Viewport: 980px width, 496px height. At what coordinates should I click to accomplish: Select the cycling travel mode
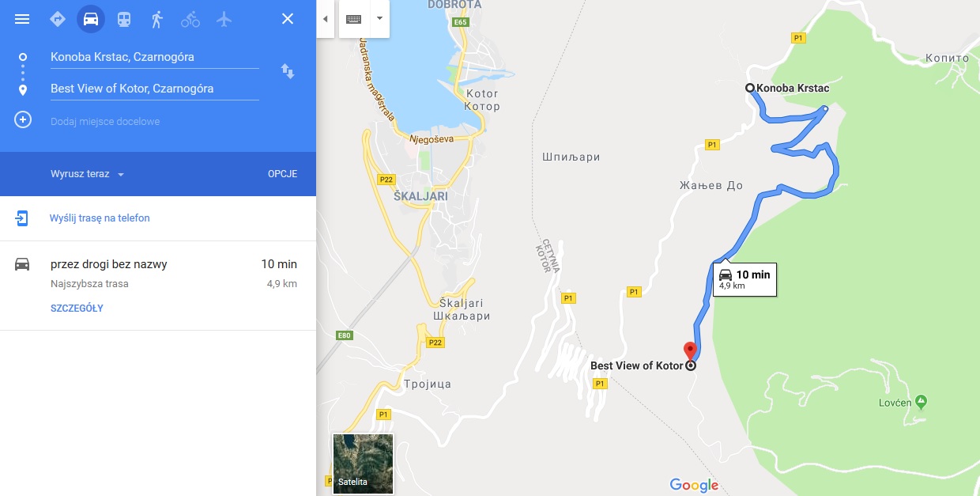190,19
